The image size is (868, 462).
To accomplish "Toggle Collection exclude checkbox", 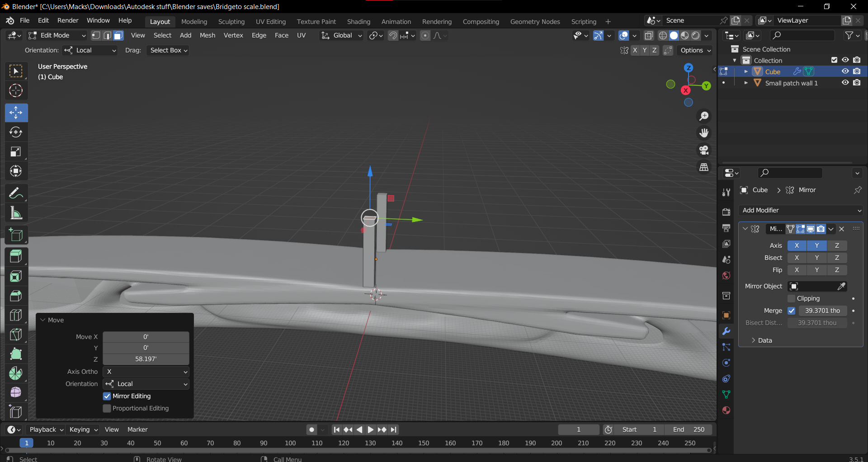I will (x=835, y=60).
